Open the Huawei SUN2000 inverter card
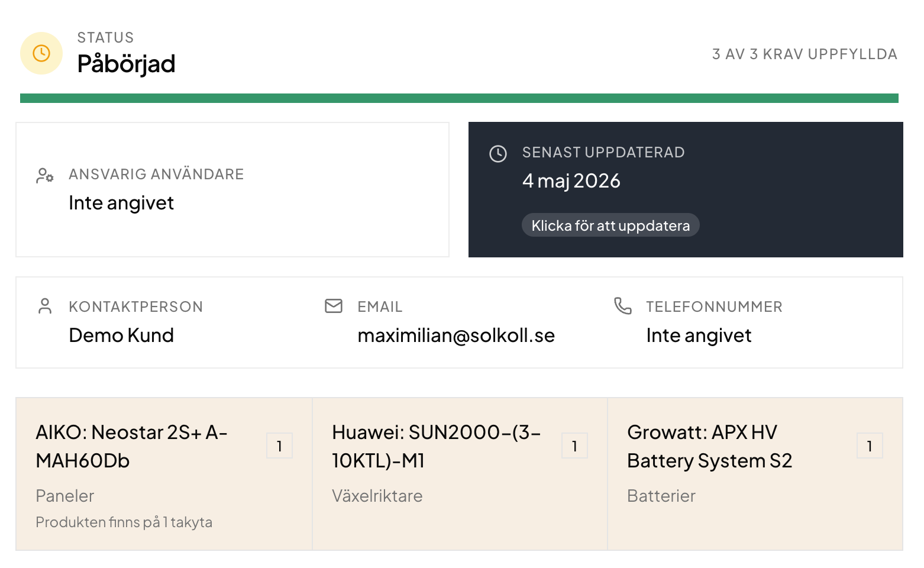924x568 pixels. (460, 474)
